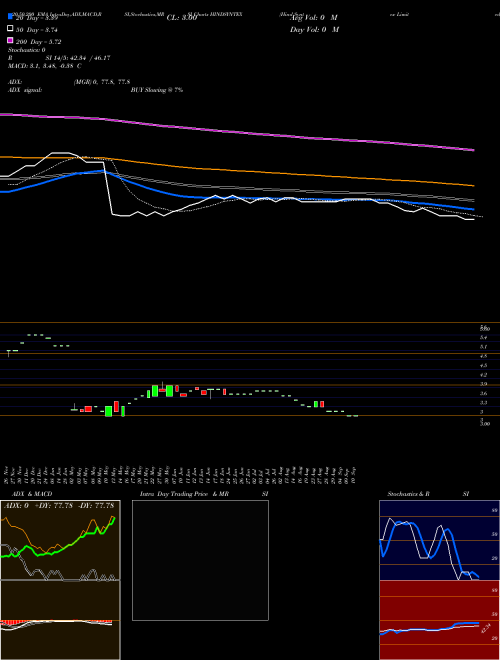
Task: Click the '(MGR) 0, 77.8, 77.8' ADX values
Action: [x=101, y=82]
